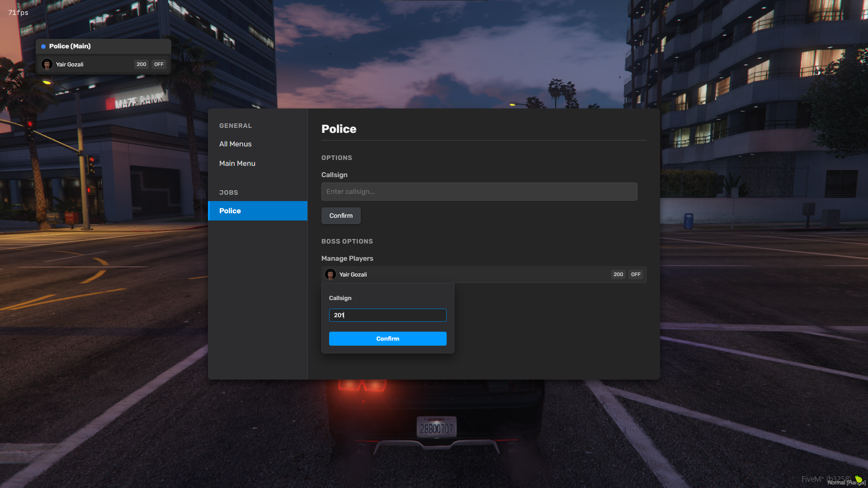Toggle the OFF badge in the top-left Police panel

point(159,64)
